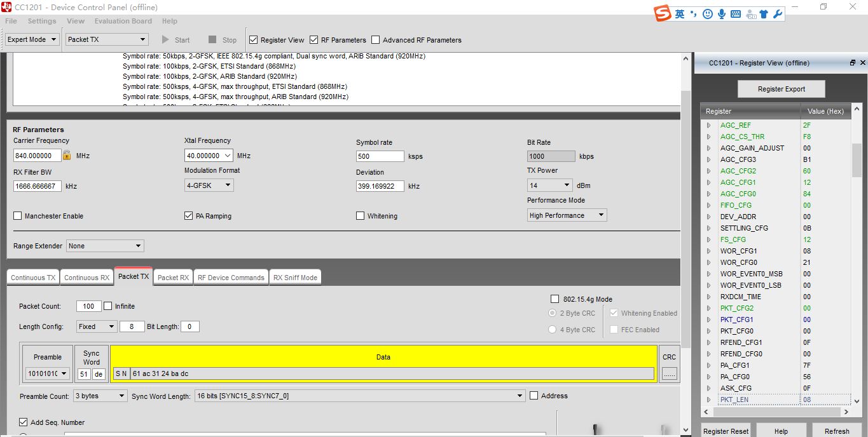Uncheck the PA Ramping checkbox
This screenshot has height=437, width=868.
[x=189, y=216]
